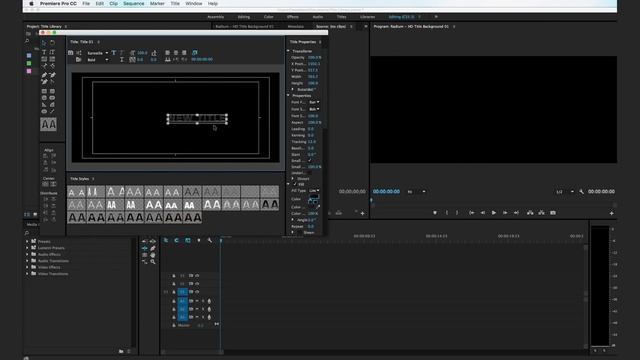Choose the Rectangle shape tool
Screen dimensions: 640x360
point(44,91)
